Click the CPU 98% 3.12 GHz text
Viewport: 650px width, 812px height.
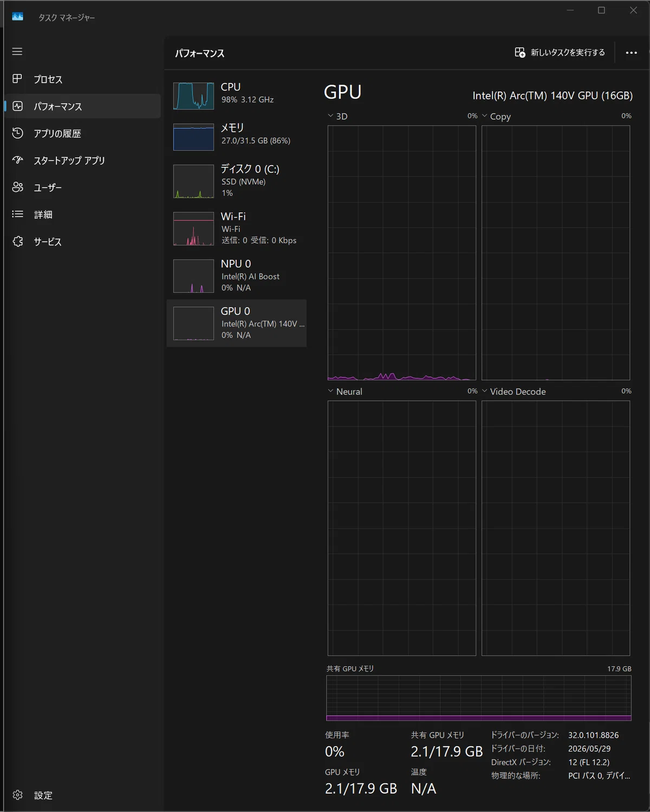click(x=248, y=100)
